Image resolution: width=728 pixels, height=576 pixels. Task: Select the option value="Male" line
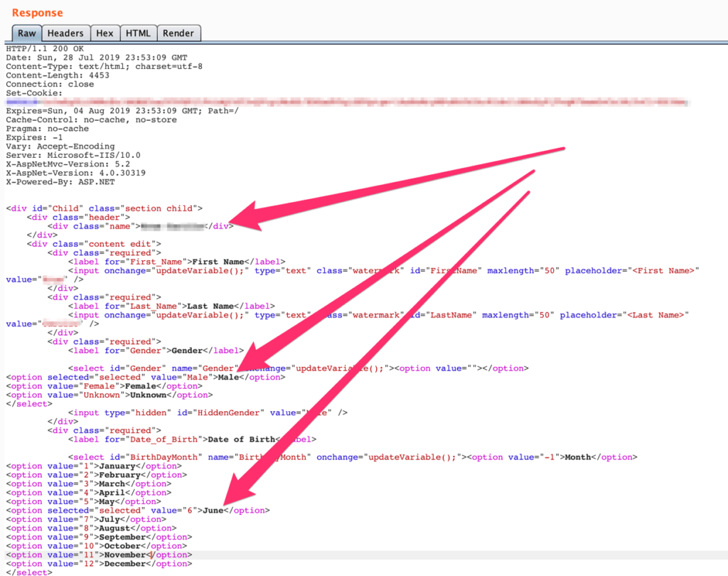[146, 377]
